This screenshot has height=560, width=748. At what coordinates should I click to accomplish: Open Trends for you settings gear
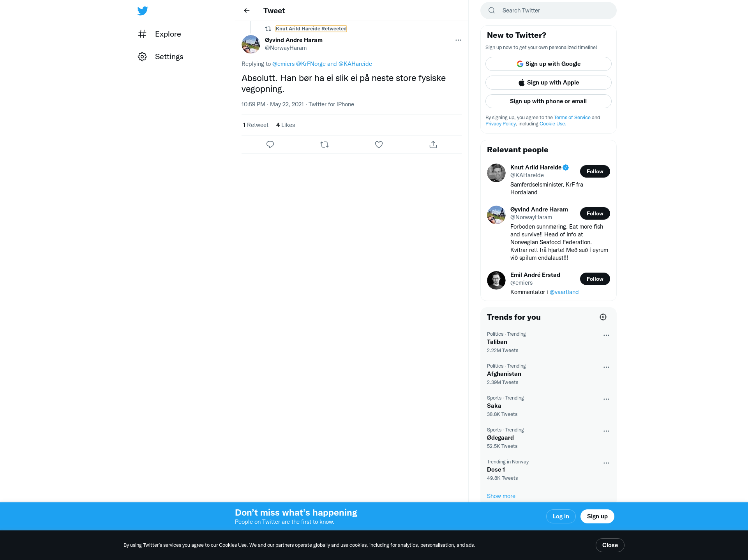[603, 317]
